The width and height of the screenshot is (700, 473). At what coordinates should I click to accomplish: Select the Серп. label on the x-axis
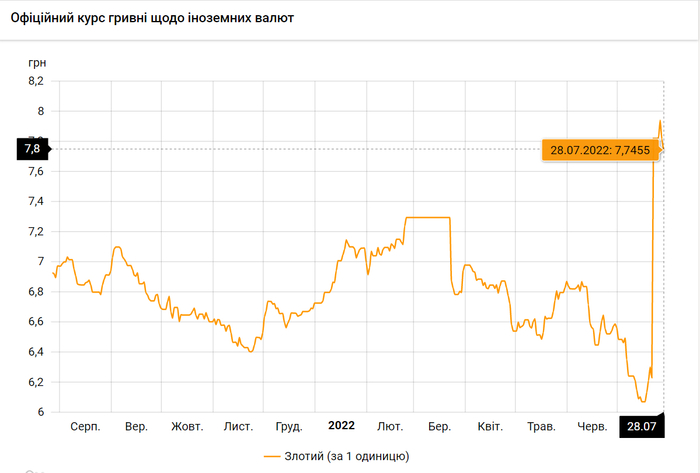point(85,426)
